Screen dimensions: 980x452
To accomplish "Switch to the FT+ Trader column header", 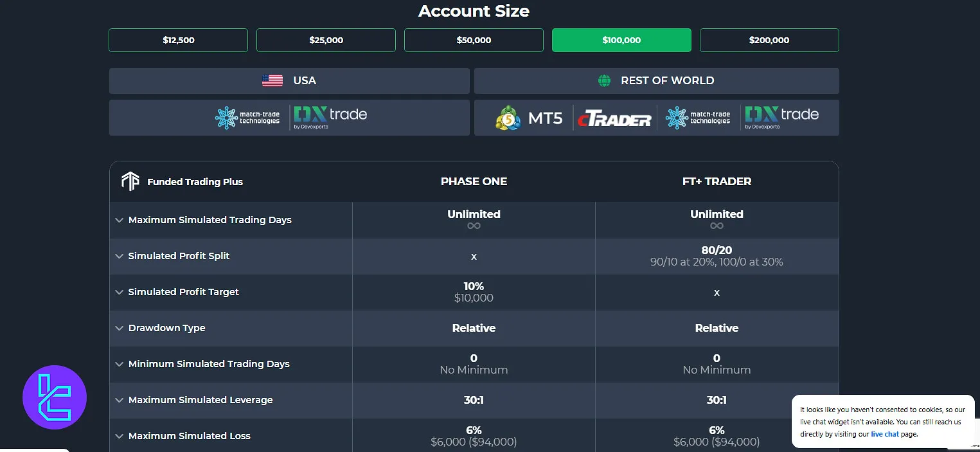I will coord(717,181).
